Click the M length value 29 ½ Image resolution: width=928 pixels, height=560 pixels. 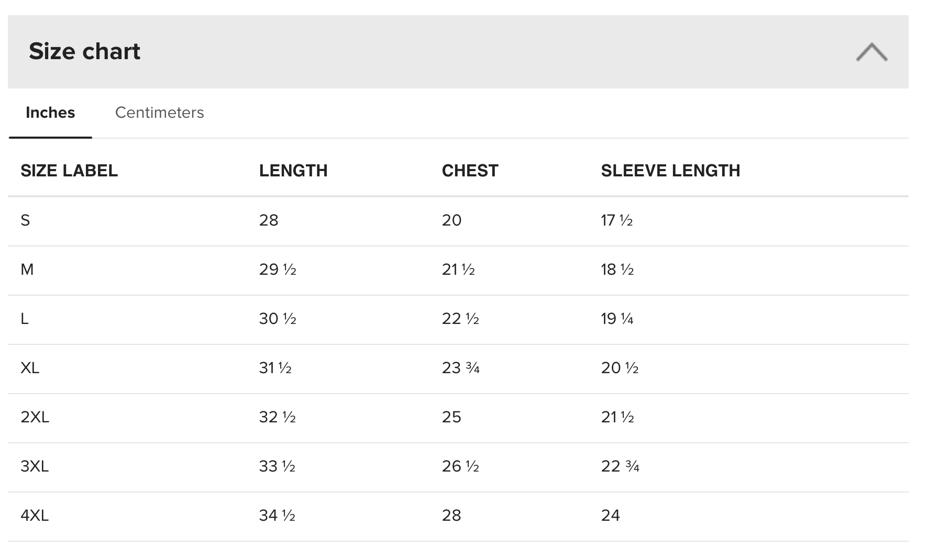click(x=278, y=270)
